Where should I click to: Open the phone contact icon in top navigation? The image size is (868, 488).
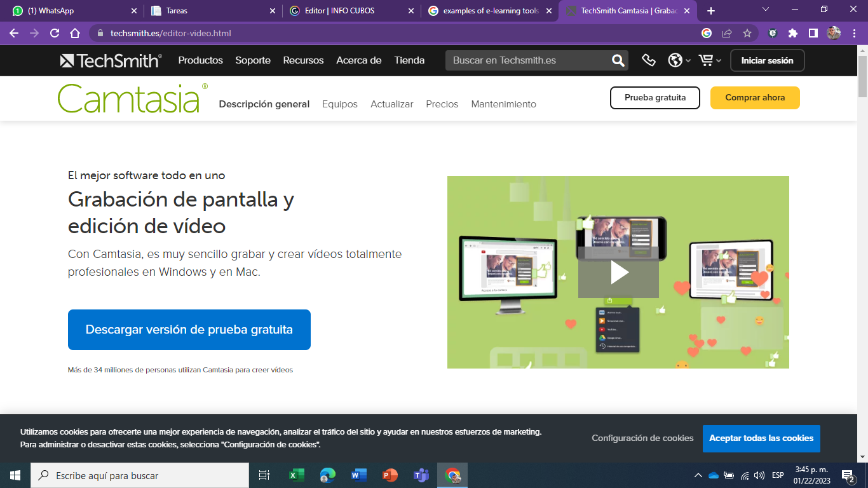coord(649,60)
